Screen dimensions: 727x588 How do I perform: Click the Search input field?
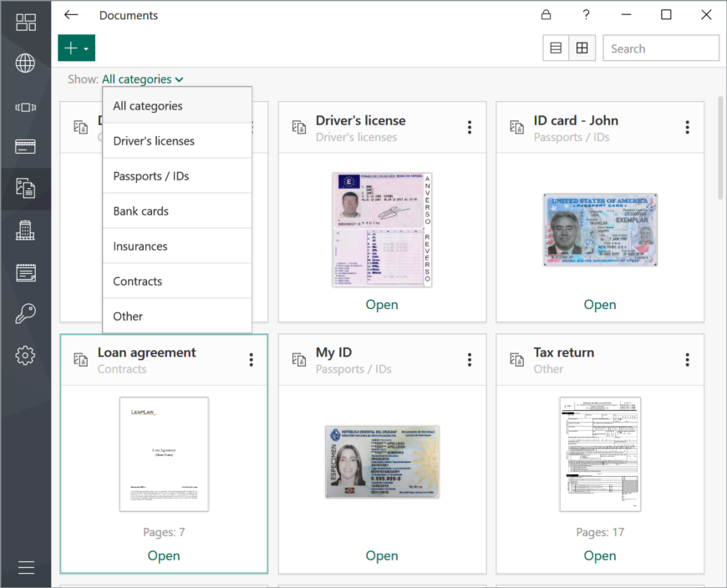coord(661,48)
